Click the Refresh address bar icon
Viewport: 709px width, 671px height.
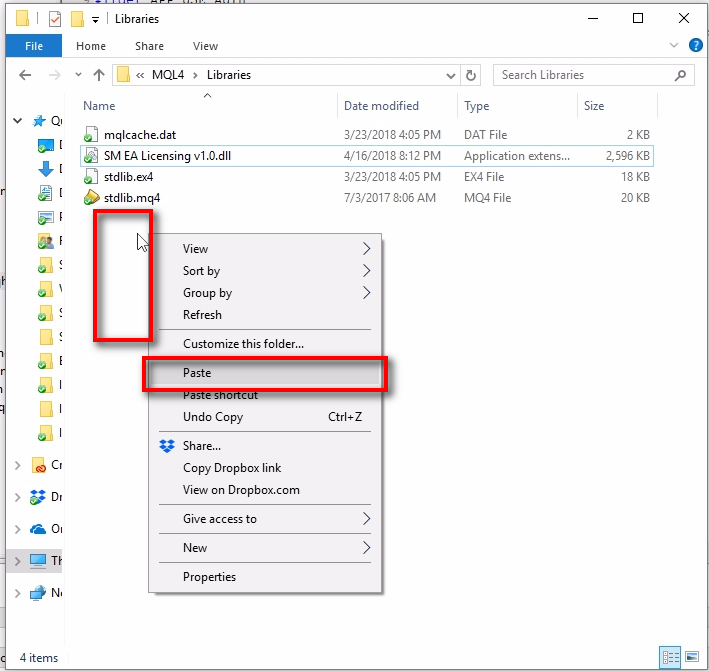472,75
